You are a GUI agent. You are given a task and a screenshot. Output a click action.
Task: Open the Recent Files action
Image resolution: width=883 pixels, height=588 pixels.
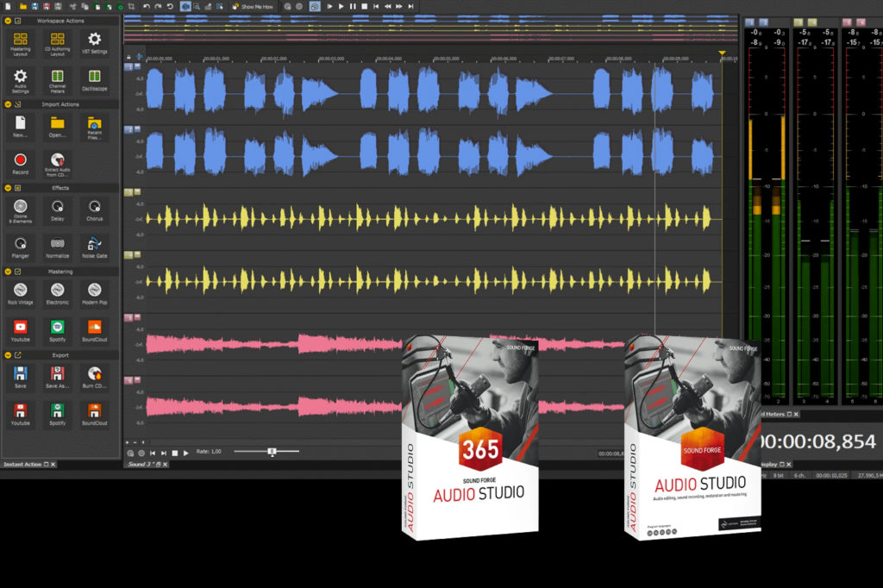click(x=95, y=128)
